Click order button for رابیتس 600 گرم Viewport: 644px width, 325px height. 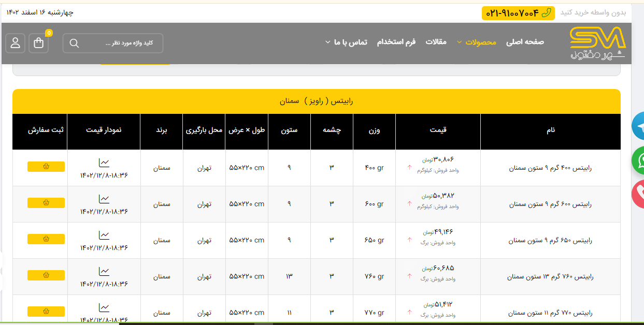click(x=46, y=203)
